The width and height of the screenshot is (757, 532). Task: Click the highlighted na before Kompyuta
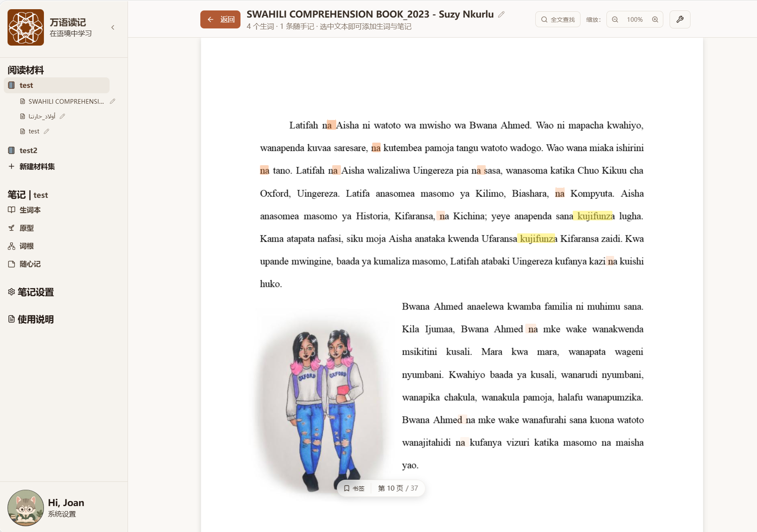560,193
